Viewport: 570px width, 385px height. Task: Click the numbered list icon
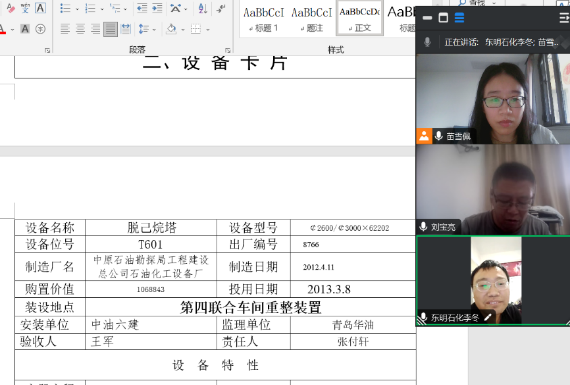coord(90,8)
